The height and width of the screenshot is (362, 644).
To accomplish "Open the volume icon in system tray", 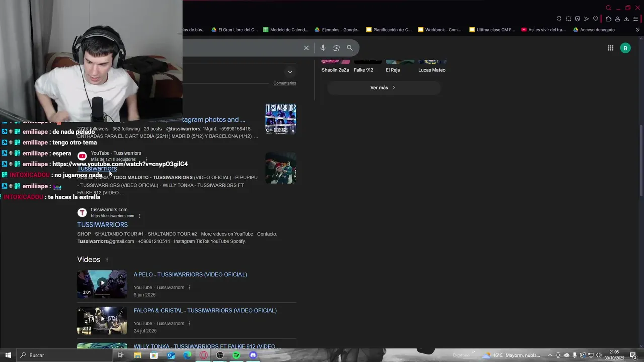I will pos(599,355).
